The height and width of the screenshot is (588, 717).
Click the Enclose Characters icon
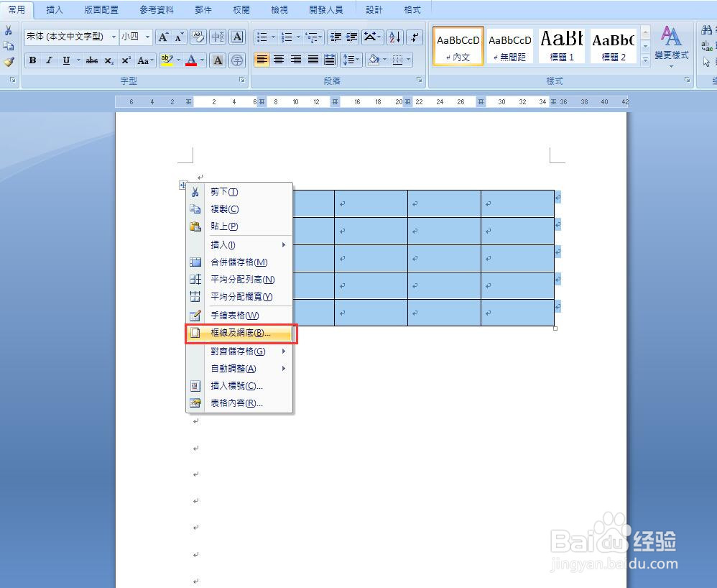[x=237, y=60]
